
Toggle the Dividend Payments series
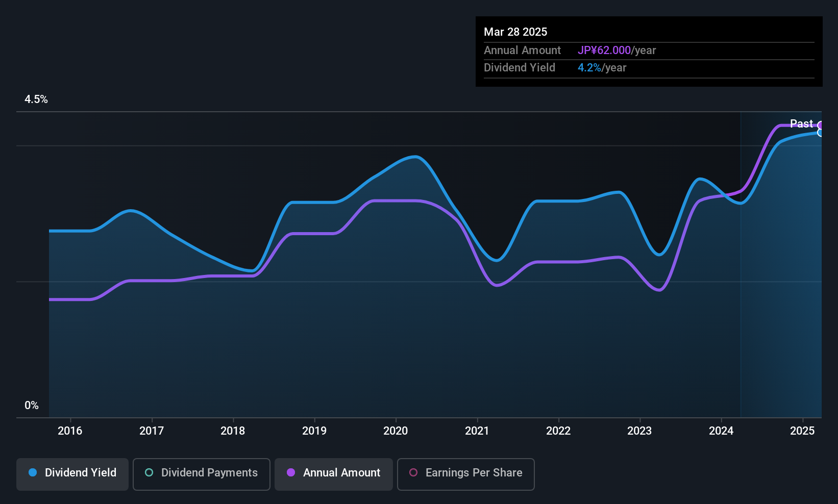click(202, 474)
